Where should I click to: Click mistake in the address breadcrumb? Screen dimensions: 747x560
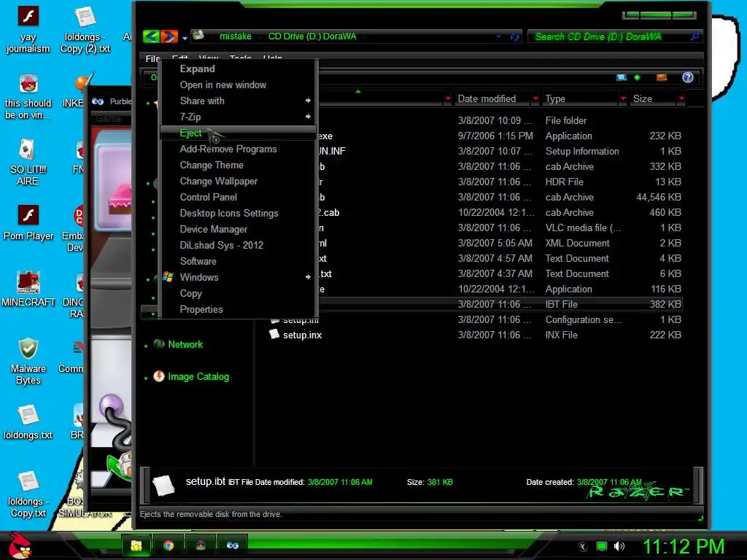click(236, 36)
